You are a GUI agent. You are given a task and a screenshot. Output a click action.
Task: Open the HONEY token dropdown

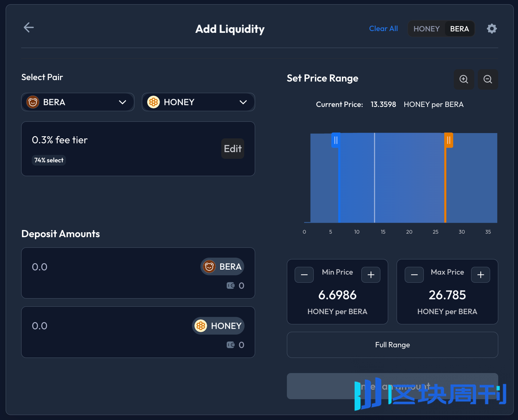pos(198,102)
